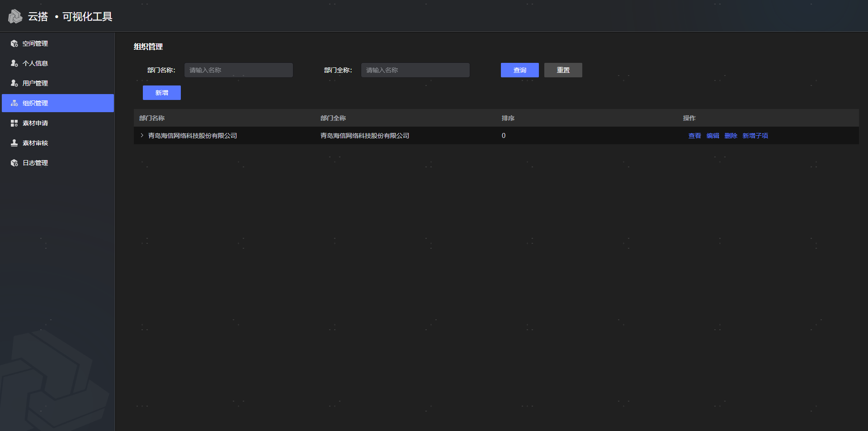Click the 用户管理 sidebar icon
The image size is (868, 431).
pos(14,83)
